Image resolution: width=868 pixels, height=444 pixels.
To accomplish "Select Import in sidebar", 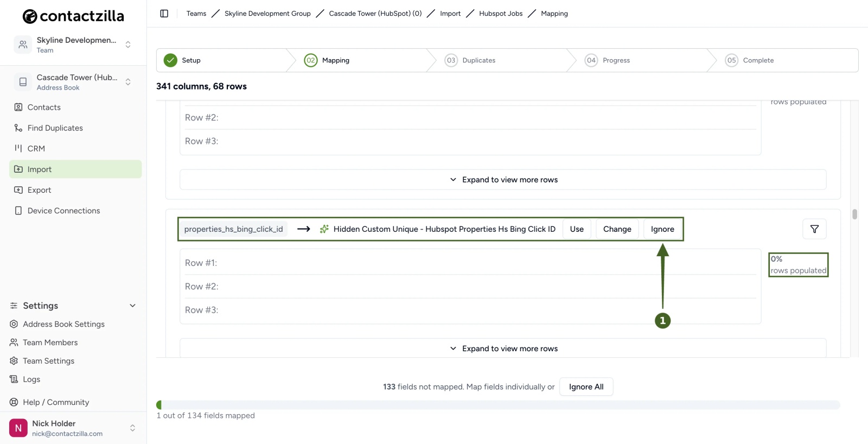I will coord(75,169).
